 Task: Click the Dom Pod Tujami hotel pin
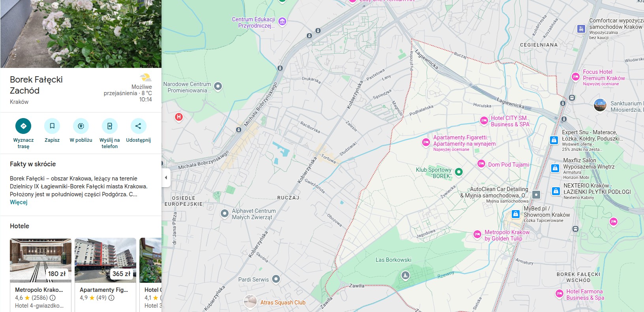(x=481, y=164)
